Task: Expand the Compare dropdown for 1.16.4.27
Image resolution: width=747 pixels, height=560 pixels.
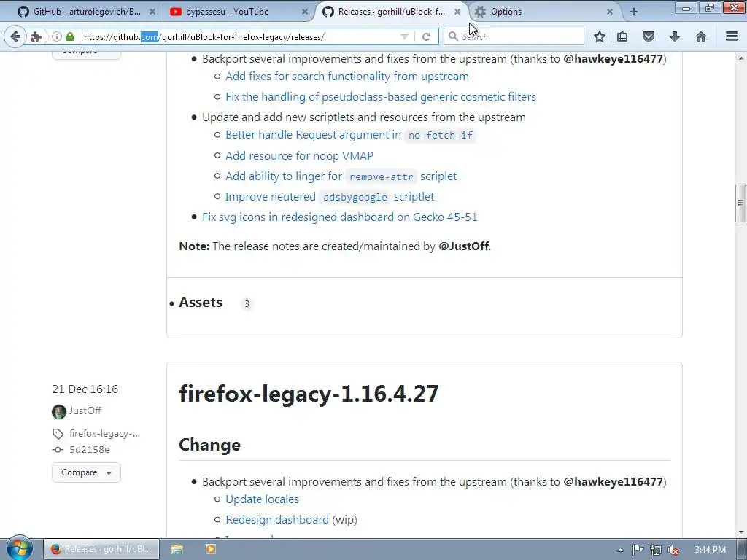Action: 86,472
